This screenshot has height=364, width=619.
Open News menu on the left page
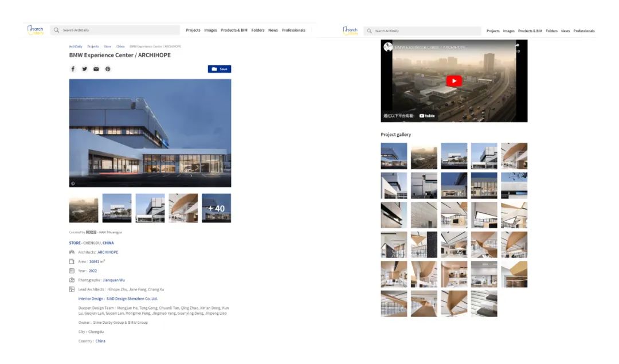pos(273,30)
